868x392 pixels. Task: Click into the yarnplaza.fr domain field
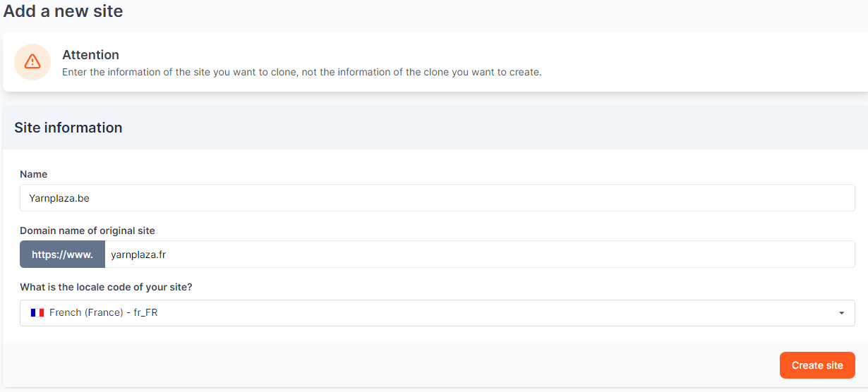point(479,255)
